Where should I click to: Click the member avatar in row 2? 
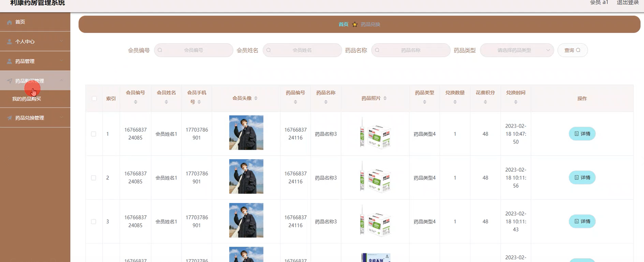coord(246,176)
